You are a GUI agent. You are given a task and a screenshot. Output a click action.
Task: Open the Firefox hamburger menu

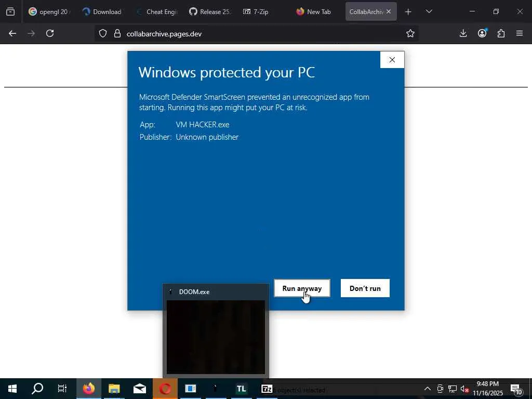520,33
